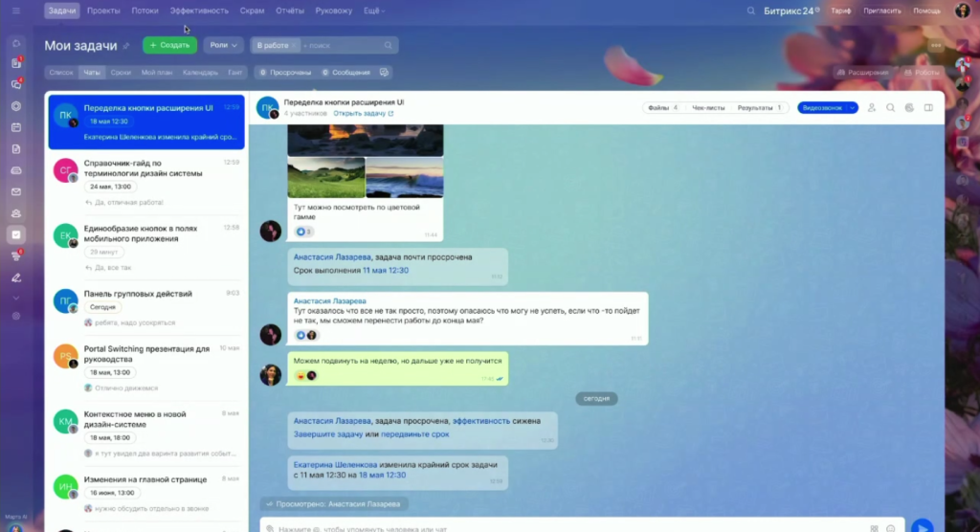Open the green landscape image thumbnail
This screenshot has width=980, height=532.
pyautogui.click(x=326, y=178)
